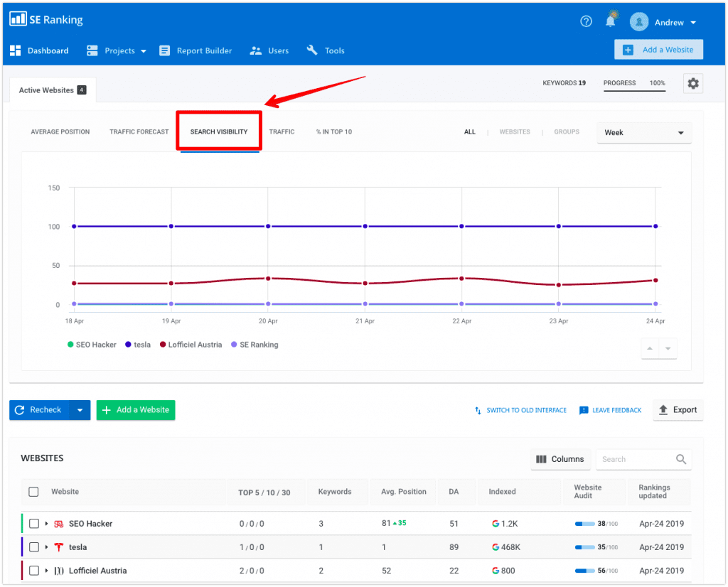Click the green Add a Website button
Image resolution: width=728 pixels, height=587 pixels.
[136, 410]
